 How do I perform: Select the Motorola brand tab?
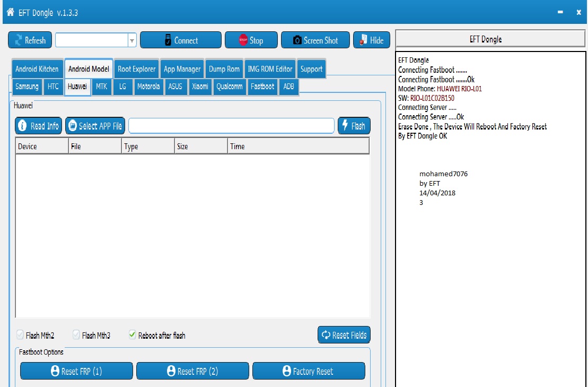(x=148, y=87)
